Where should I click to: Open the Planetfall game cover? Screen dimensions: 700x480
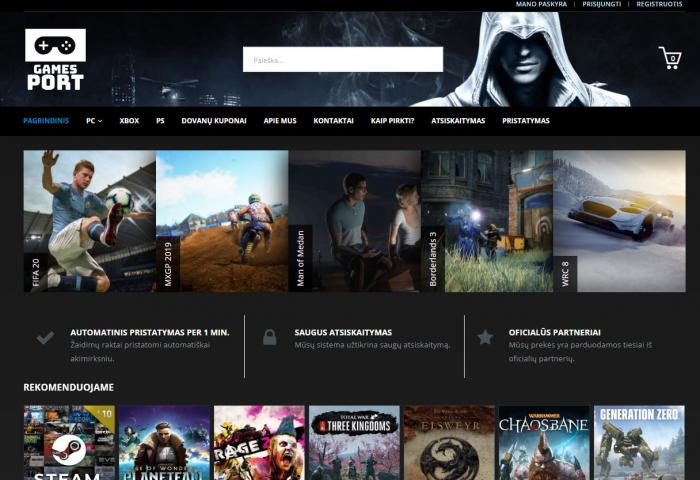pos(164,442)
